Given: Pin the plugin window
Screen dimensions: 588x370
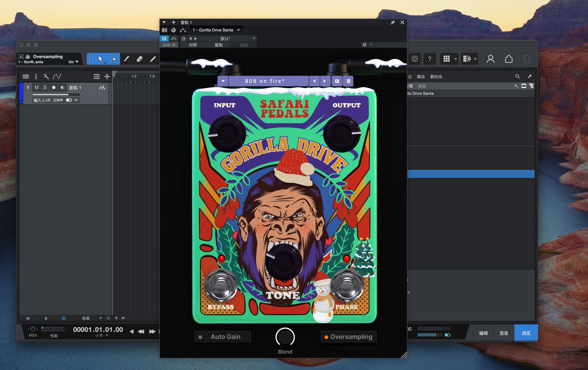Looking at the screenshot, I should (x=392, y=22).
